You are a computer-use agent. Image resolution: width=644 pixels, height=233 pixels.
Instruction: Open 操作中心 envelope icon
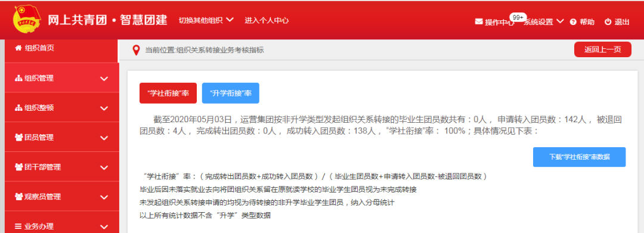coord(478,21)
